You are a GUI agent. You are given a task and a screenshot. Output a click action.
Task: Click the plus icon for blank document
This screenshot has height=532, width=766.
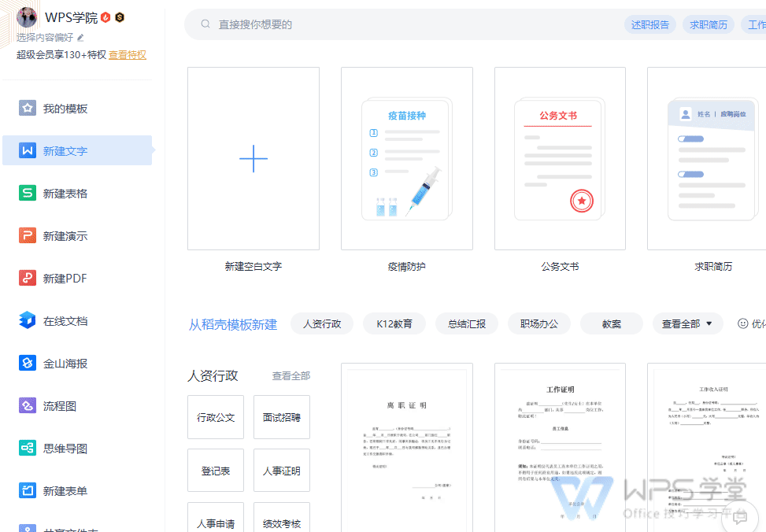coord(253,158)
